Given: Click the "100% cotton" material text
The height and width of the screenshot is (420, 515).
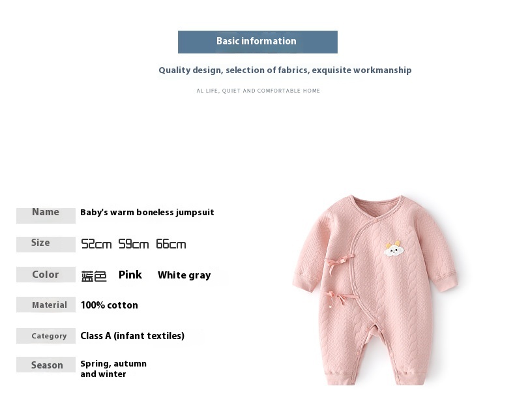Looking at the screenshot, I should click(x=110, y=305).
